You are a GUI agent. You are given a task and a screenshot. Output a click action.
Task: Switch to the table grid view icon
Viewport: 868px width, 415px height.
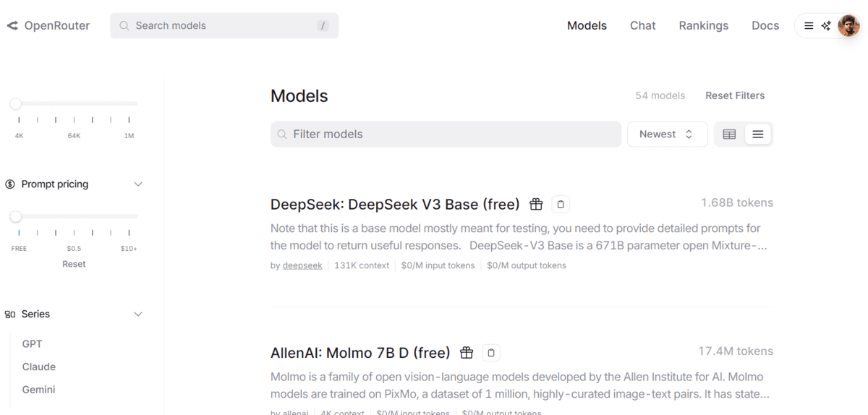coord(729,134)
